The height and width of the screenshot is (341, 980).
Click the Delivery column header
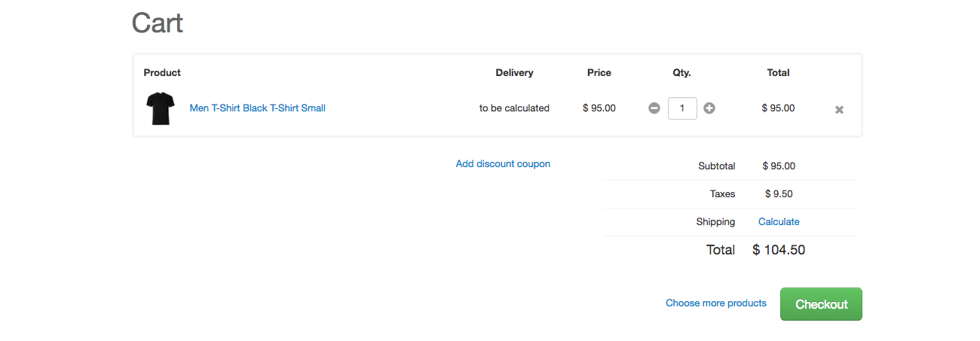[514, 73]
